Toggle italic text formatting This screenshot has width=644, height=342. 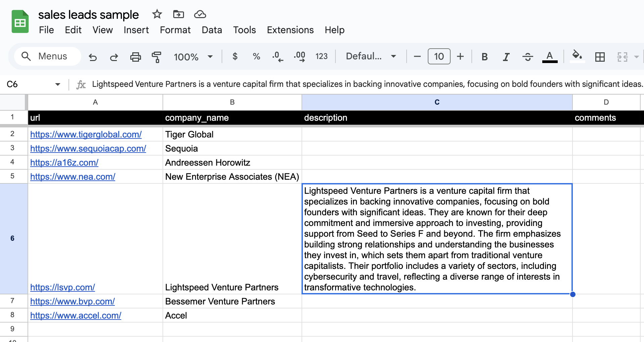click(x=506, y=57)
